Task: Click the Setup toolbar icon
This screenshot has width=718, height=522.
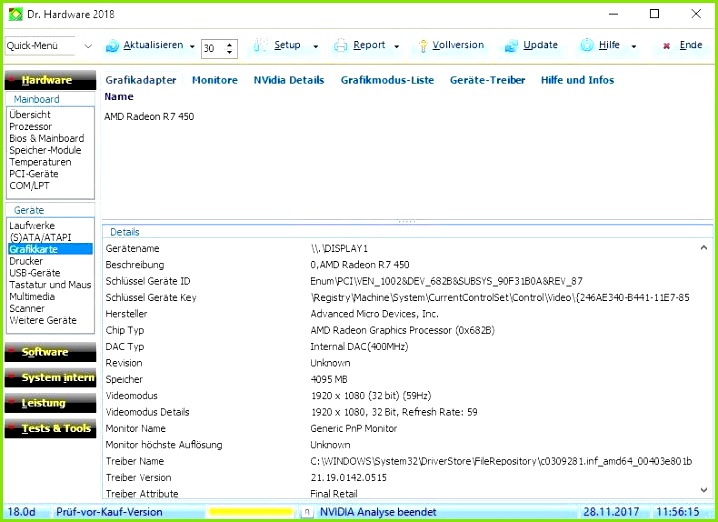Action: (x=262, y=46)
